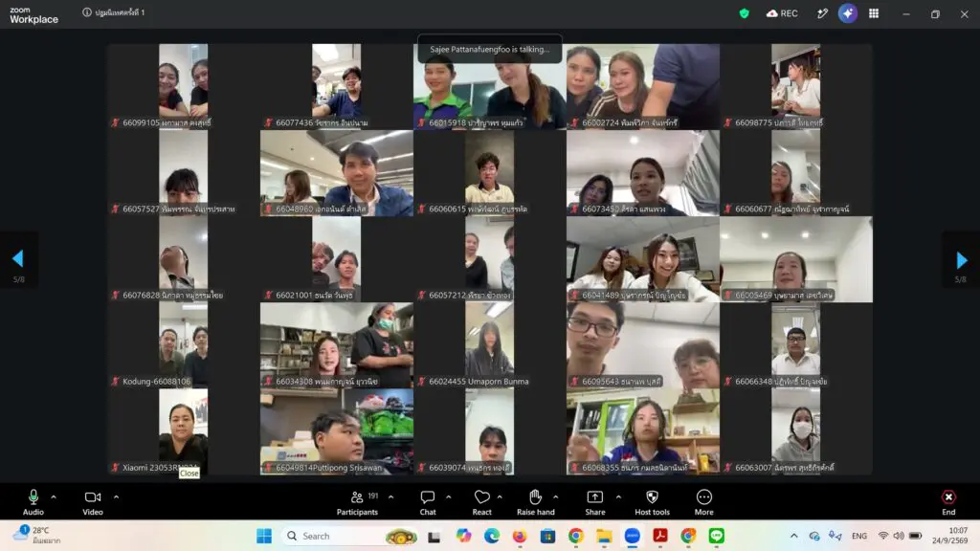This screenshot has height=551, width=980.
Task: Click the REC cloud recording indicator
Action: 782,13
